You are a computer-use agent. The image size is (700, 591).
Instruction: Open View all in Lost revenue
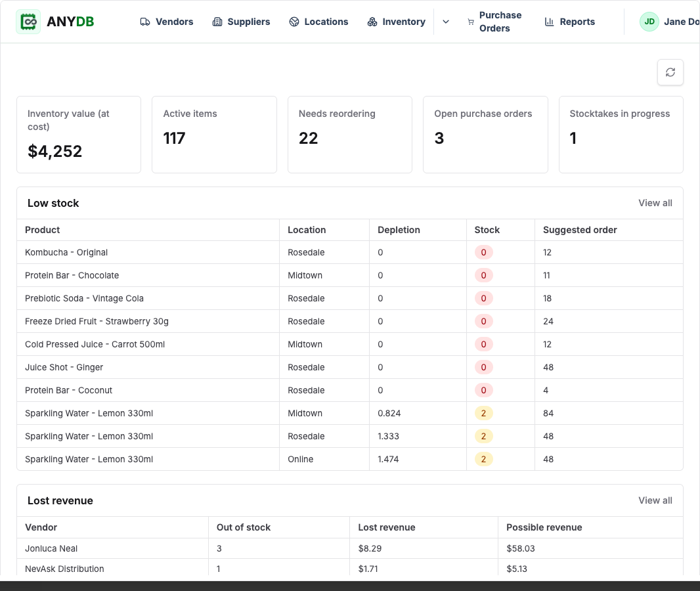655,500
